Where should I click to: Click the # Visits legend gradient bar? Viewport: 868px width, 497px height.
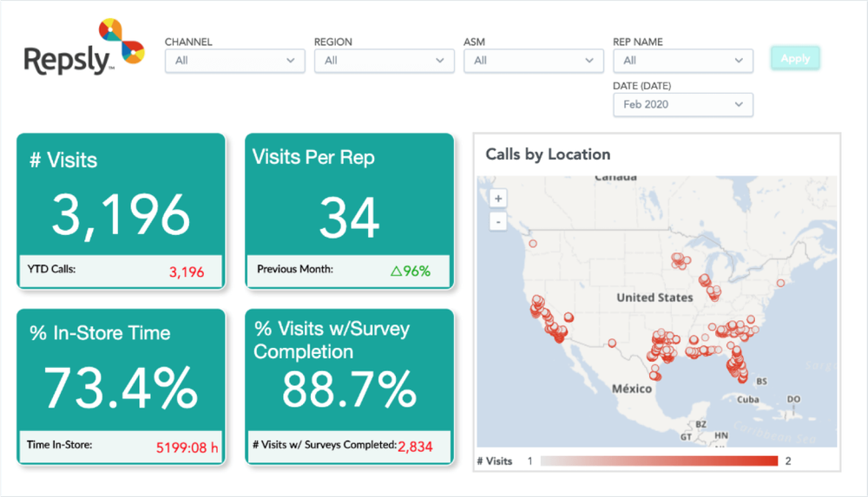tap(659, 461)
